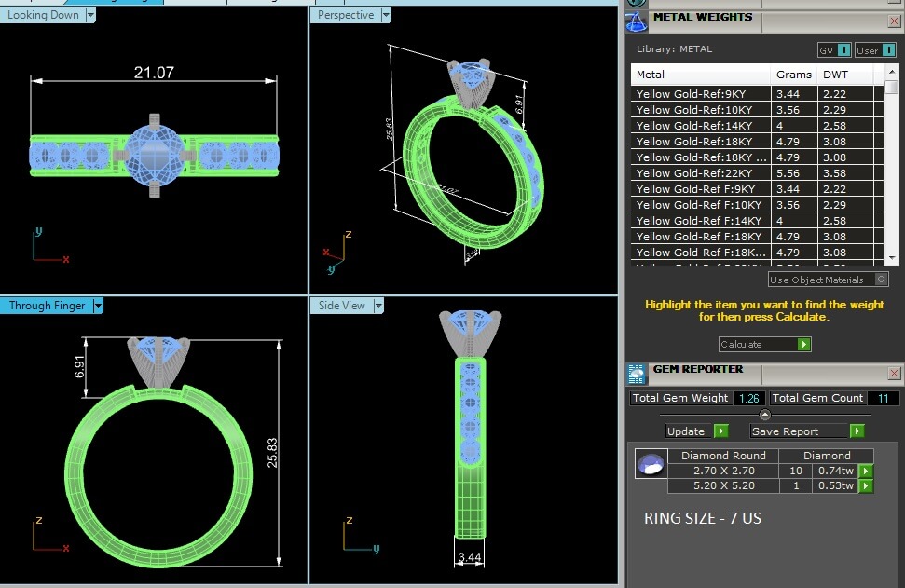Click the Metal Weights panel icon
Viewport: 905px width, 588px height.
click(637, 21)
